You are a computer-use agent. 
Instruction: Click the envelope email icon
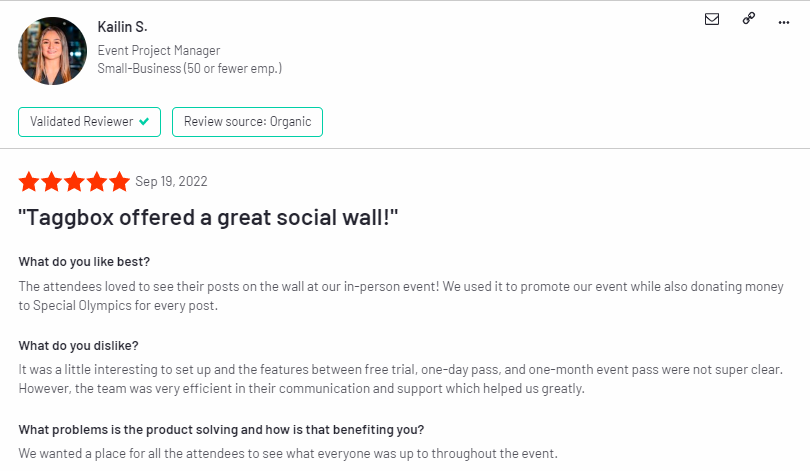coord(712,18)
